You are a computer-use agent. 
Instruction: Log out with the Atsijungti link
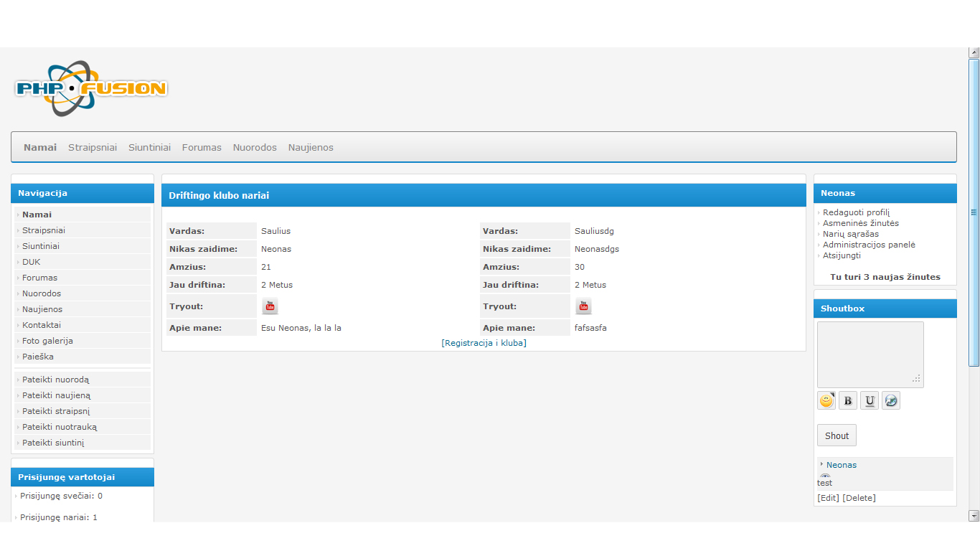[842, 255]
